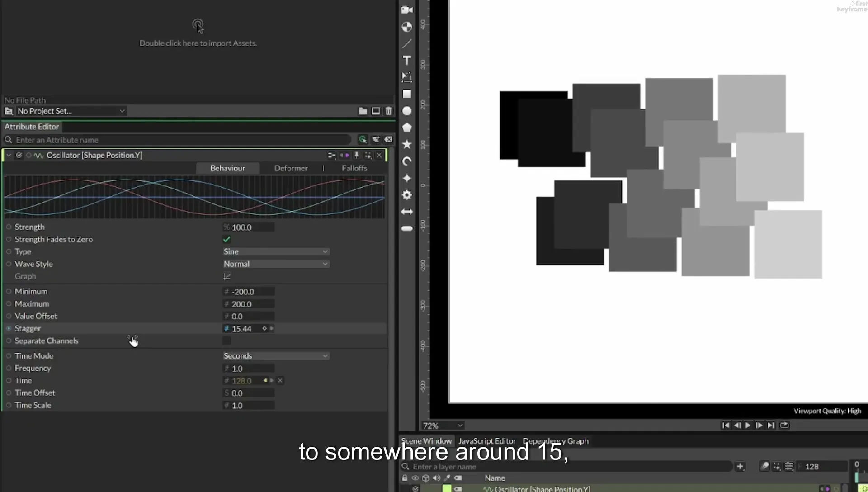The image size is (868, 492).
Task: Open the JavaScript Editor tab
Action: pyautogui.click(x=487, y=441)
